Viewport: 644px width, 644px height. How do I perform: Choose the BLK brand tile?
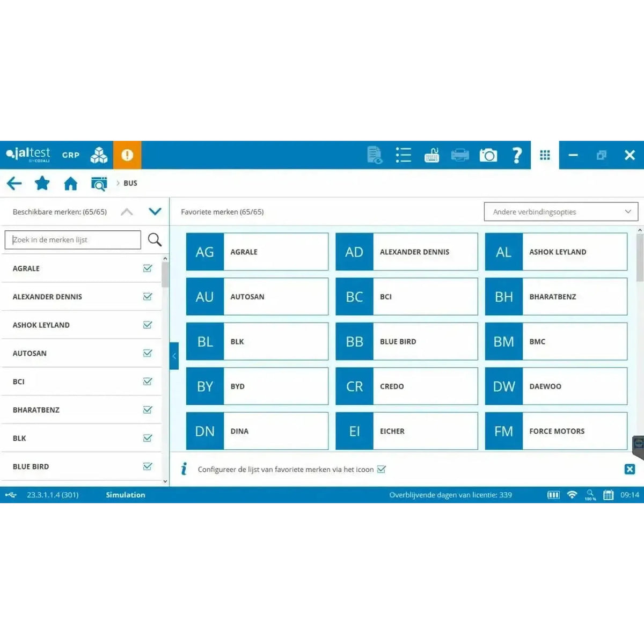[257, 341]
